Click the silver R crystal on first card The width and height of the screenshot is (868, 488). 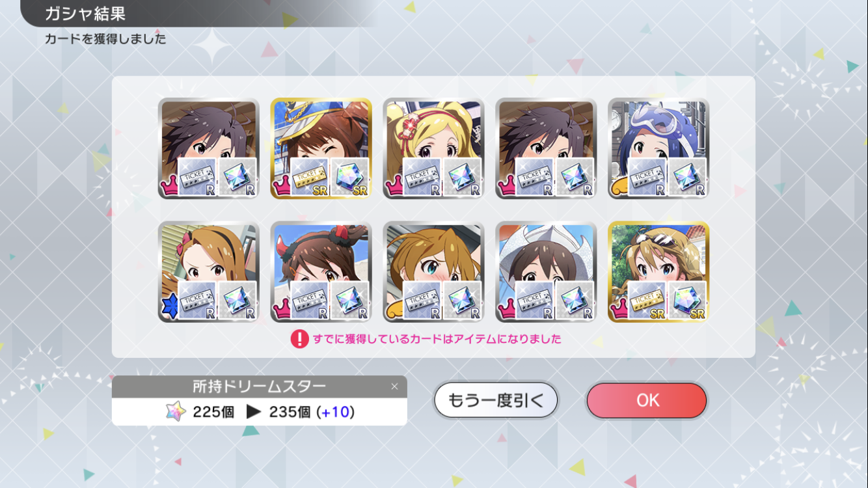coord(237,177)
